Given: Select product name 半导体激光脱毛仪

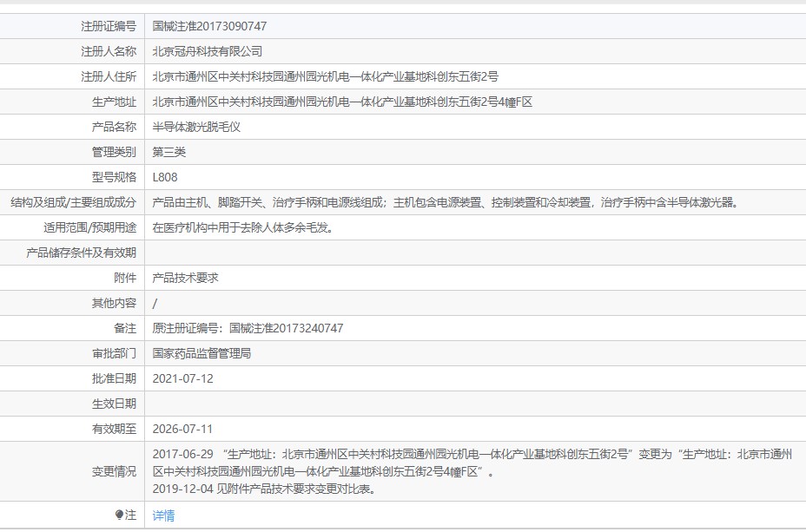Looking at the screenshot, I should click(x=196, y=127).
